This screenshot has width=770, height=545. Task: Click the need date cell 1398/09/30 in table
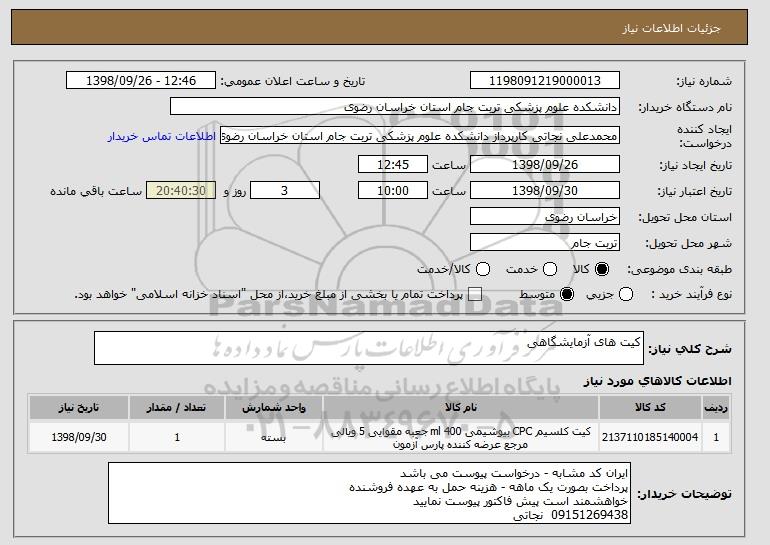click(79, 437)
